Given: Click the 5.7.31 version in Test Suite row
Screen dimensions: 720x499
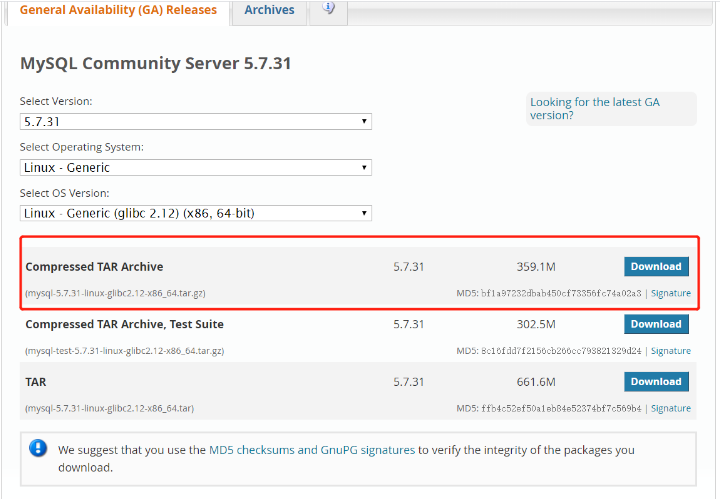Looking at the screenshot, I should pos(408,324).
